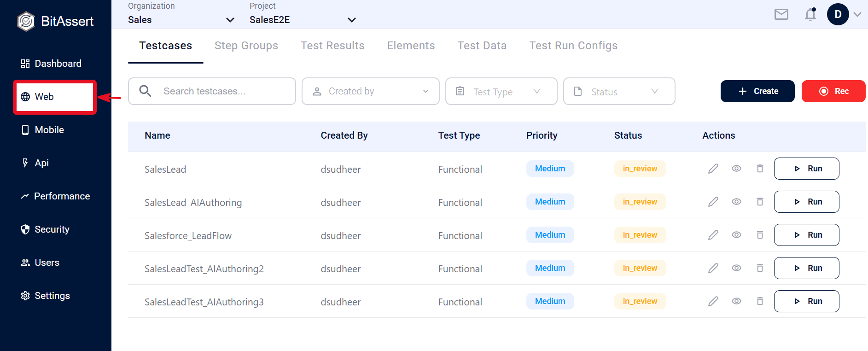View SalesLeadTest_AIAuthoring2 via eye icon

[736, 268]
